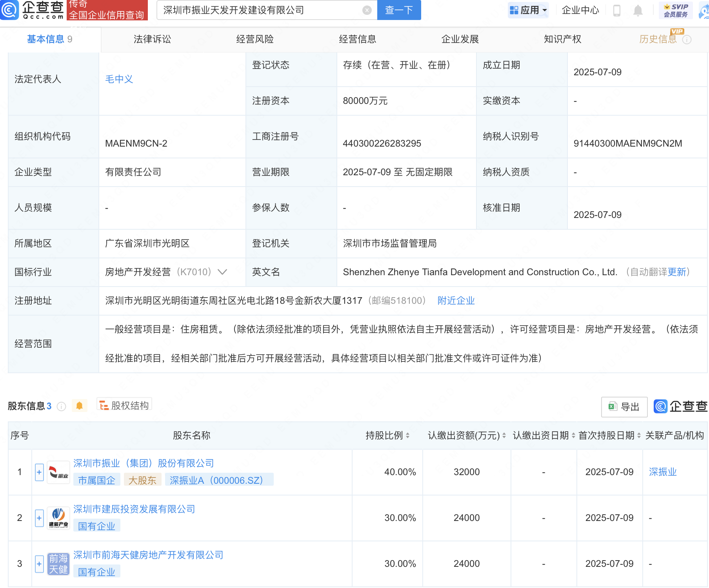The height and width of the screenshot is (588, 709).
Task: Open legal representative 毛中义 link
Action: click(119, 79)
